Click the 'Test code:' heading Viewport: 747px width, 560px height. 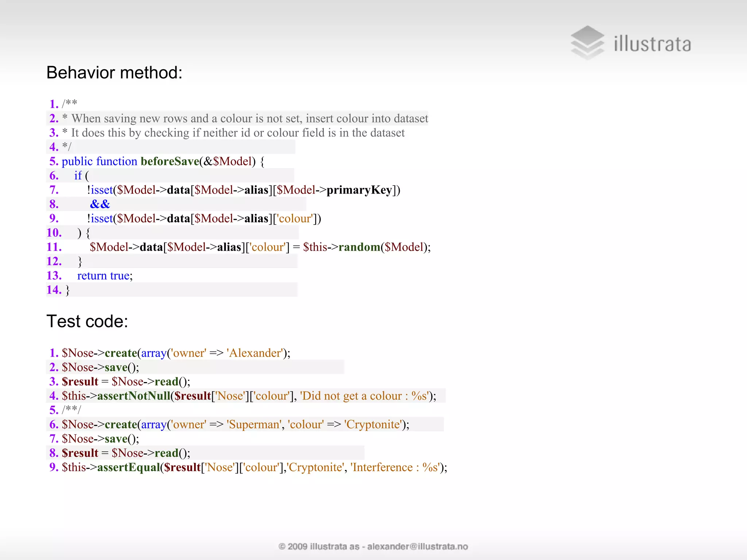tap(87, 321)
